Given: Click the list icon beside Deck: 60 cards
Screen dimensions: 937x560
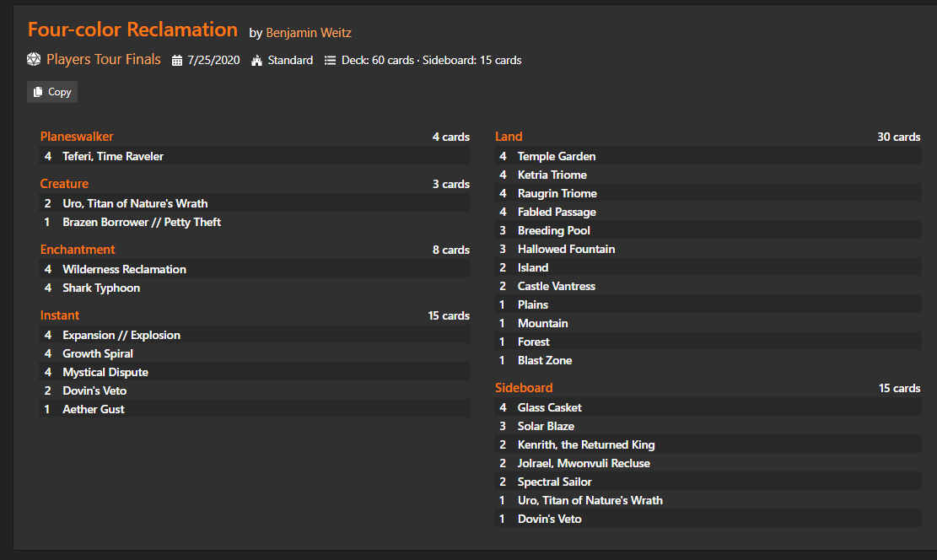Looking at the screenshot, I should tap(330, 61).
